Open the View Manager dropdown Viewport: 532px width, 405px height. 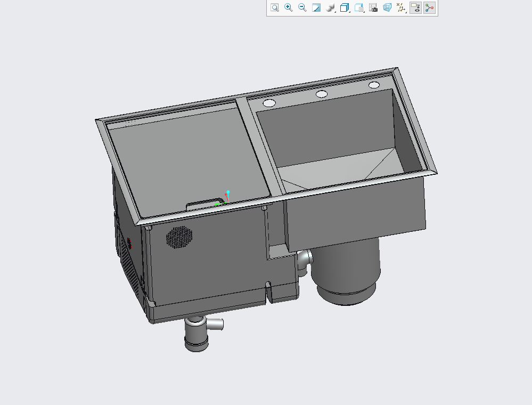tap(359, 8)
